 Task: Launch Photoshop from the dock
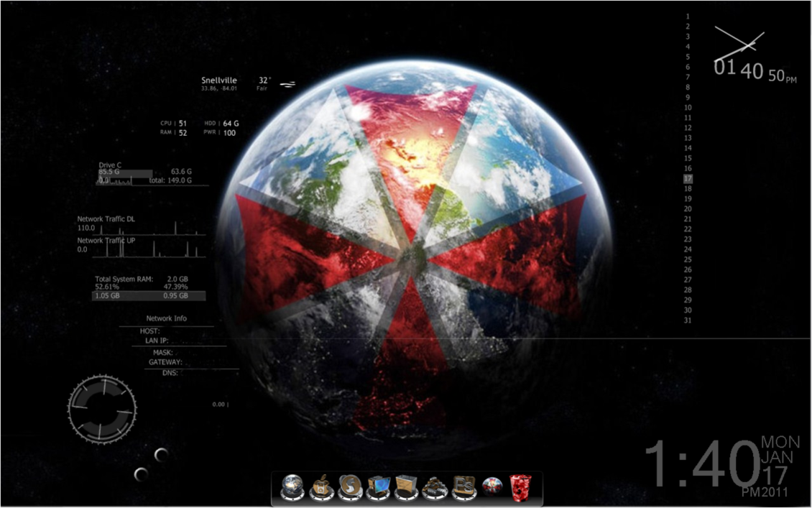click(463, 487)
